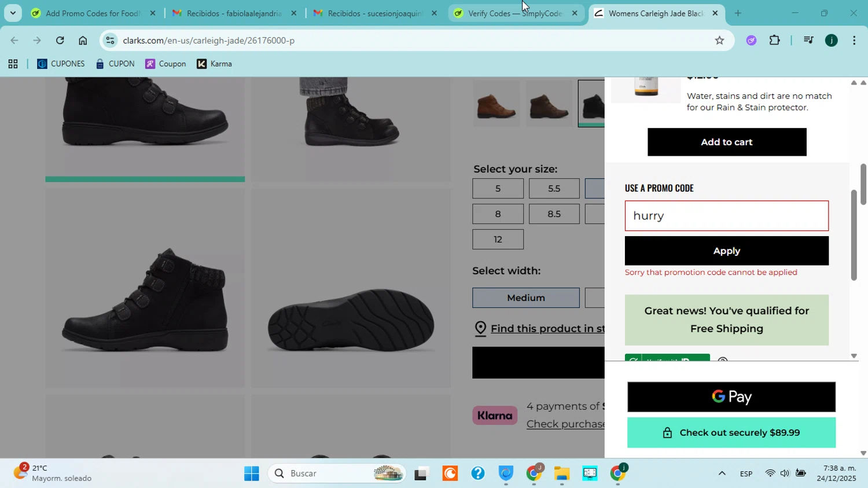View site information icon in address bar
The height and width of the screenshot is (488, 868).
pos(110,41)
